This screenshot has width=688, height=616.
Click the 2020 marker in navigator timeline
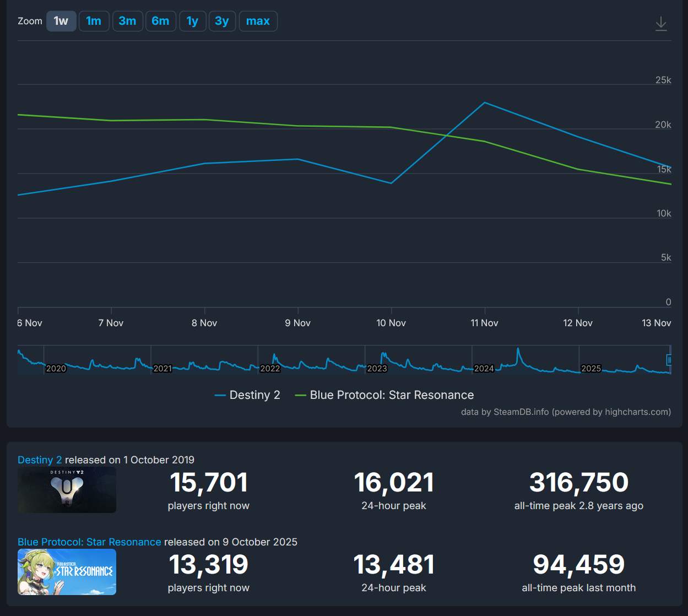[x=56, y=368]
